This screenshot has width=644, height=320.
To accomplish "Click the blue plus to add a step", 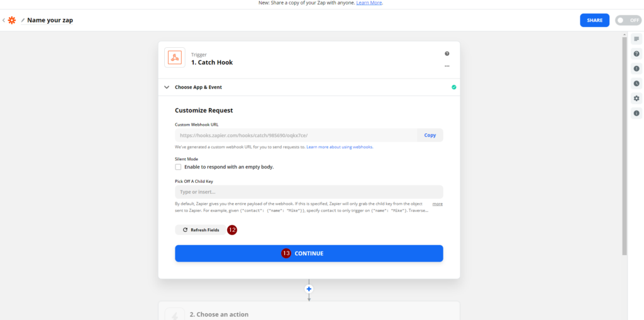I will [309, 289].
